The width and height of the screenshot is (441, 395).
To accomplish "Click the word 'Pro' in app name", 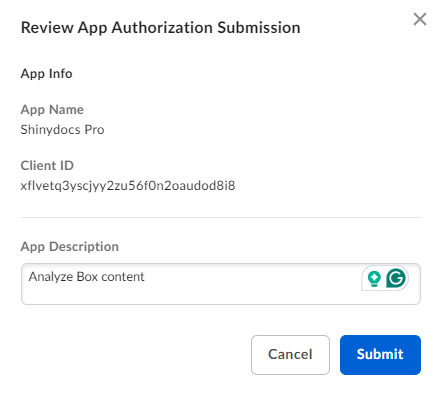I will [94, 130].
